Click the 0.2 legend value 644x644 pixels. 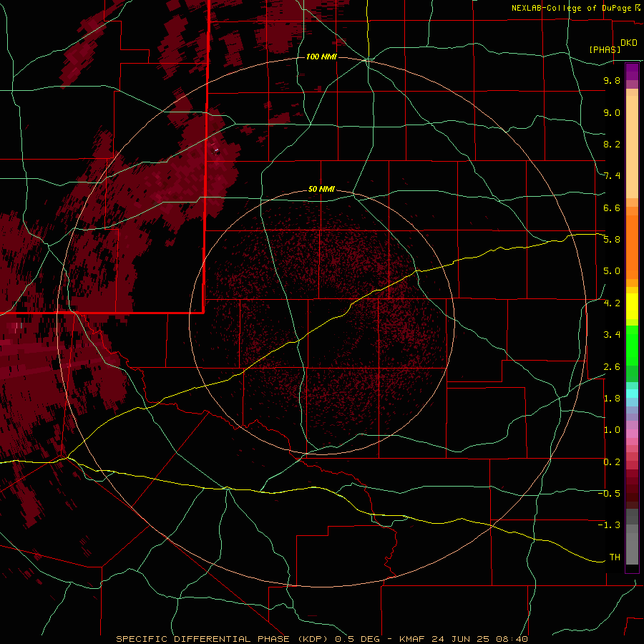612,462
